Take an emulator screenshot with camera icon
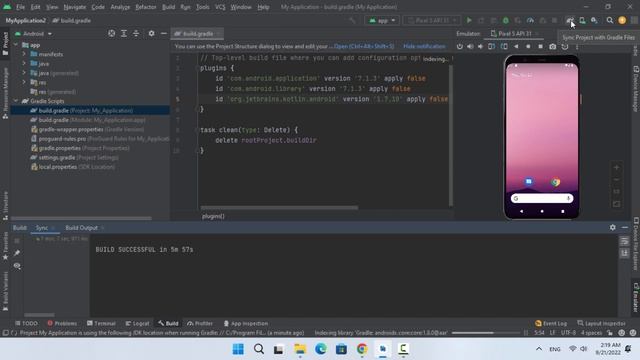Image resolution: width=640 pixels, height=360 pixels. pos(553,47)
